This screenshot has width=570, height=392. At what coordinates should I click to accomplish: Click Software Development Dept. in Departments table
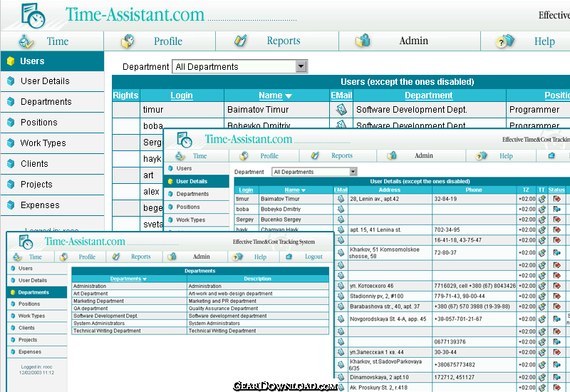point(105,316)
